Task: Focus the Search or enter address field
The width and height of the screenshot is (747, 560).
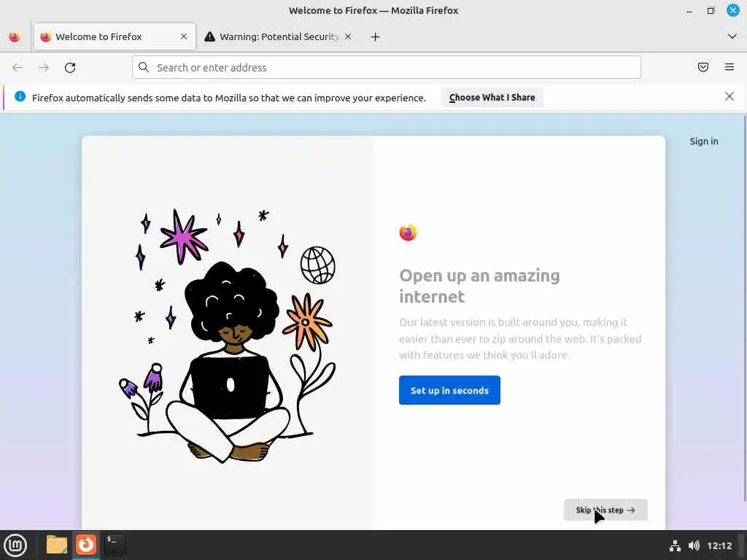Action: (x=387, y=67)
